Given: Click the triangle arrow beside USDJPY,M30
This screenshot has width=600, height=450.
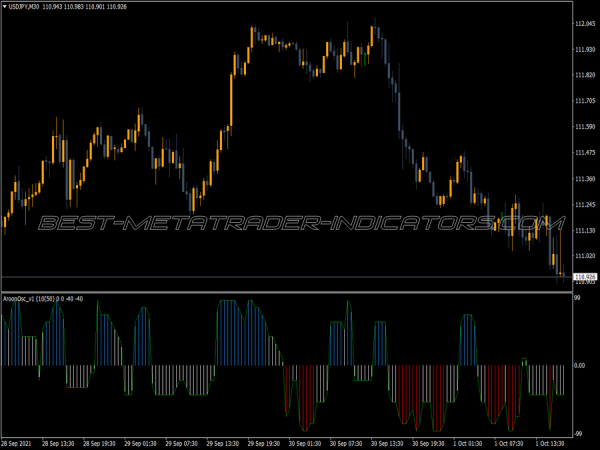Looking at the screenshot, I should (5, 7).
